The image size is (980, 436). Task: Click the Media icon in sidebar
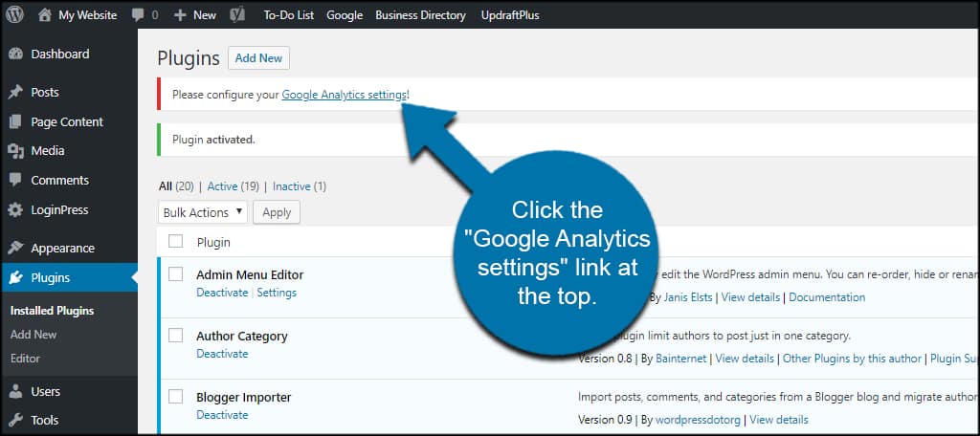coord(15,150)
